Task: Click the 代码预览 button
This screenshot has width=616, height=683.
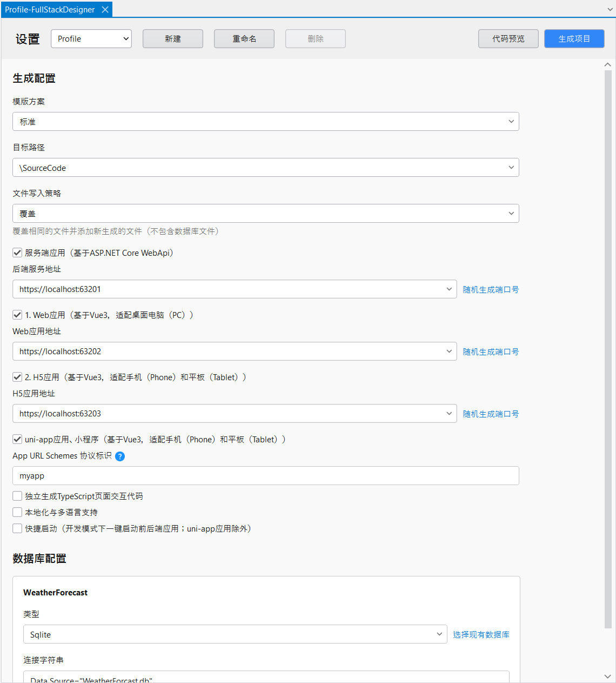Action: click(508, 39)
